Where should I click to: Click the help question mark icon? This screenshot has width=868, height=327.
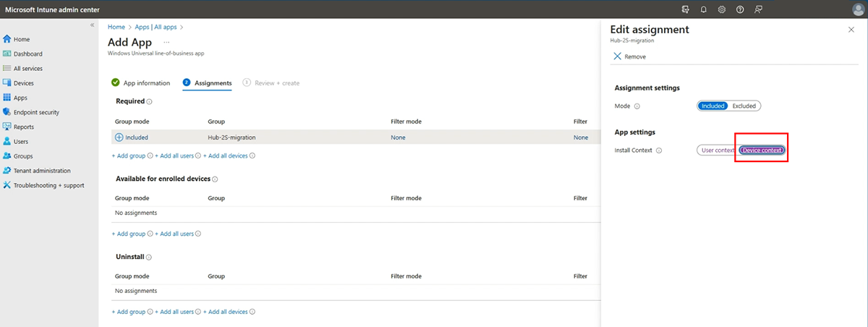tap(739, 9)
